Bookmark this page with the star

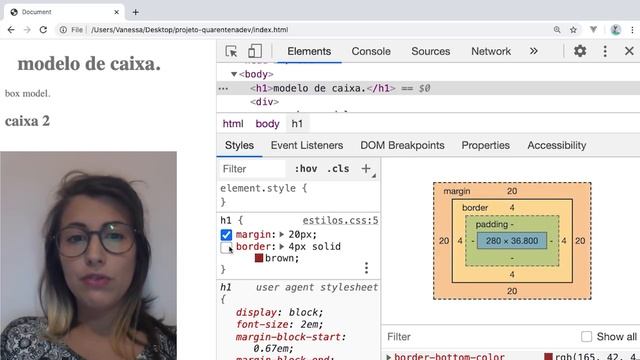pos(573,30)
